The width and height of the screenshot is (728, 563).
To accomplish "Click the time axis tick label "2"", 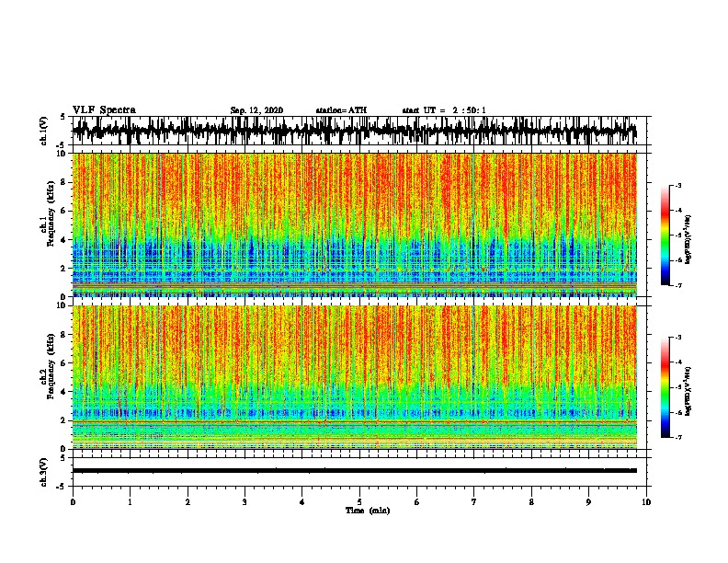I will (188, 502).
